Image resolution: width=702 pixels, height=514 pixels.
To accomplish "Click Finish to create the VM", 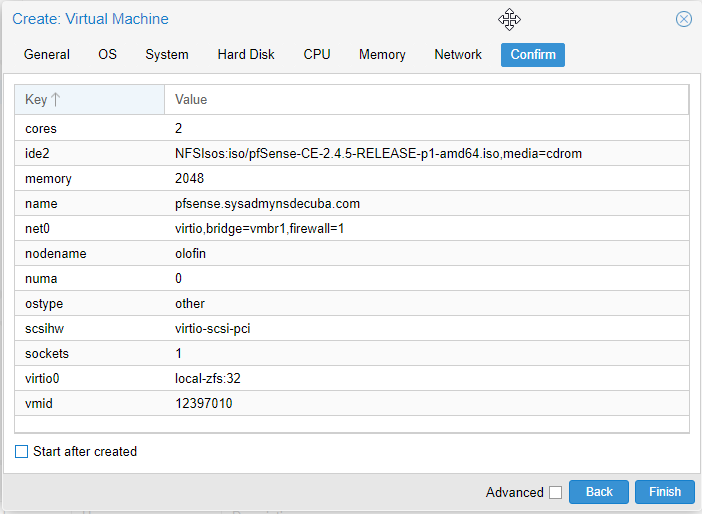I will (x=665, y=492).
